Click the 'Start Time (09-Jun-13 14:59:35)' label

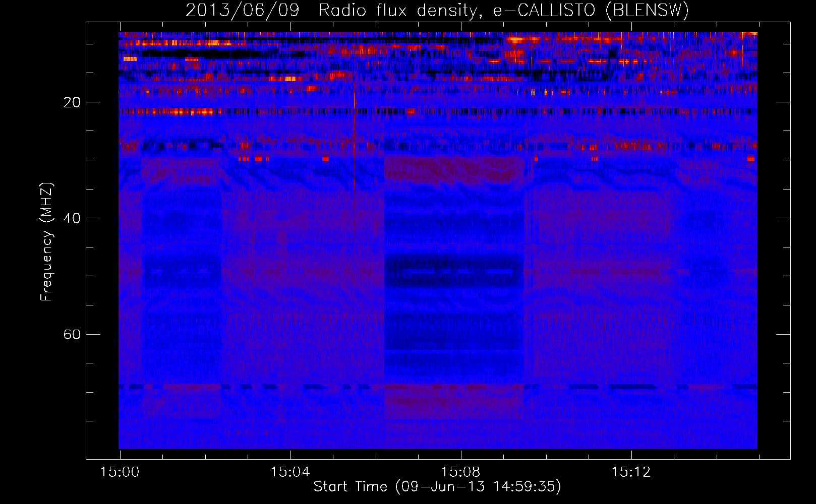click(x=437, y=487)
